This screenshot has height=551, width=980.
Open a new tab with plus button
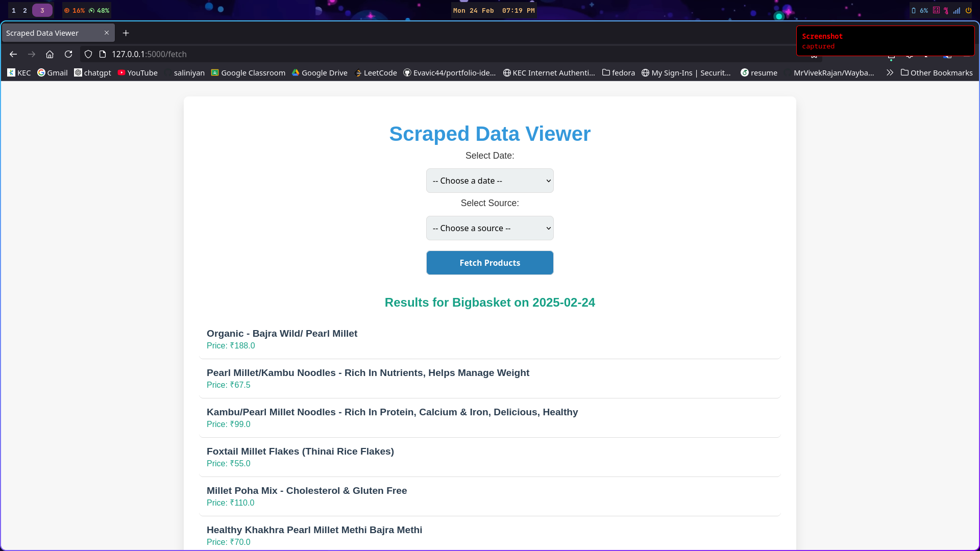(126, 33)
